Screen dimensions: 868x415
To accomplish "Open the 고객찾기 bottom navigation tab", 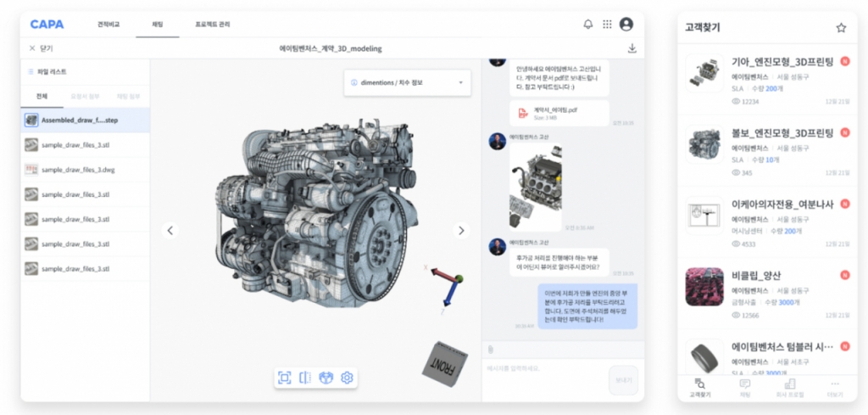I will [699, 388].
